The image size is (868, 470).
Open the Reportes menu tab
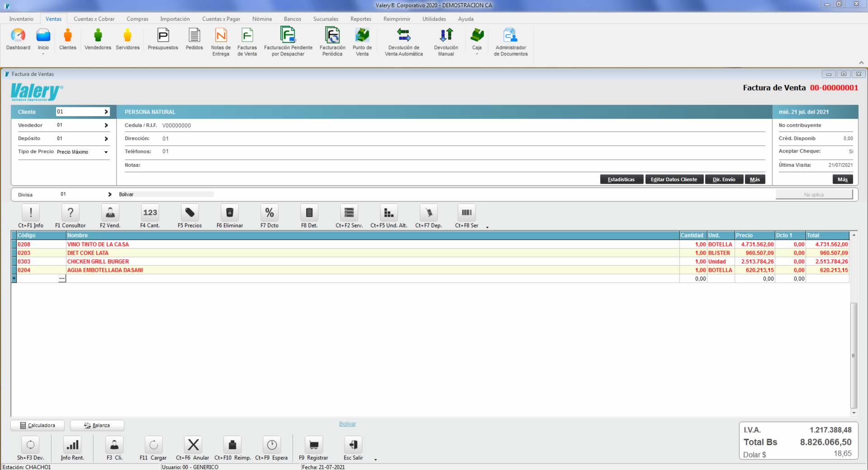[360, 19]
